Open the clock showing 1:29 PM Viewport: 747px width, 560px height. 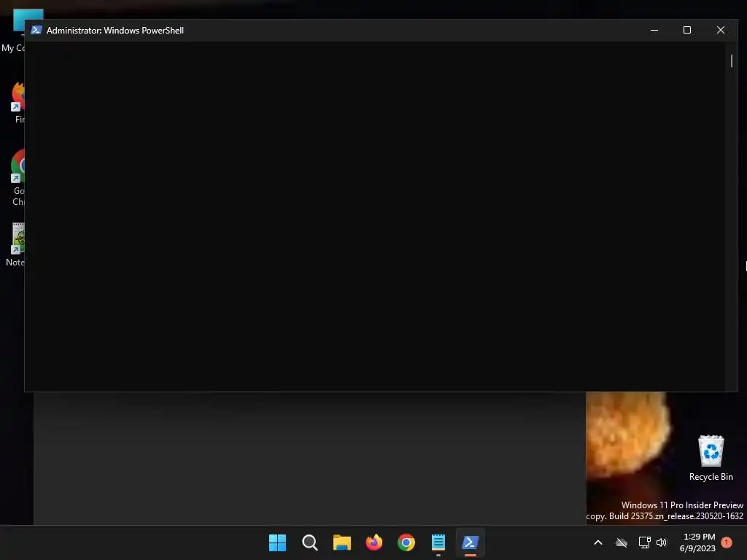point(697,542)
